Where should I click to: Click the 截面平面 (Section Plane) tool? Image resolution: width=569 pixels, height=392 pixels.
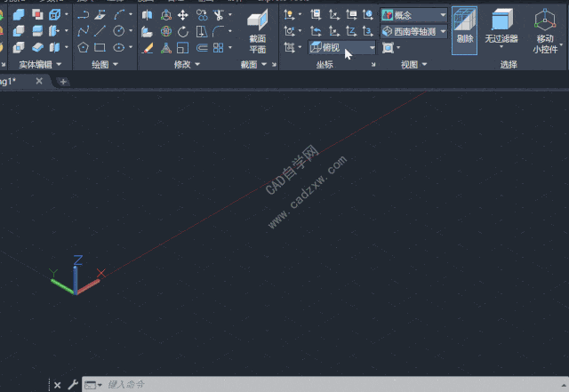click(x=257, y=32)
